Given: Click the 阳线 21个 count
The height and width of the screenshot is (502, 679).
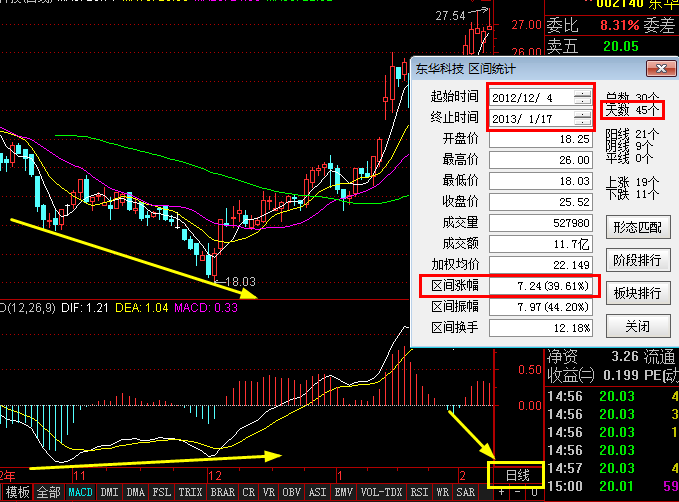Looking at the screenshot, I should tap(632, 134).
